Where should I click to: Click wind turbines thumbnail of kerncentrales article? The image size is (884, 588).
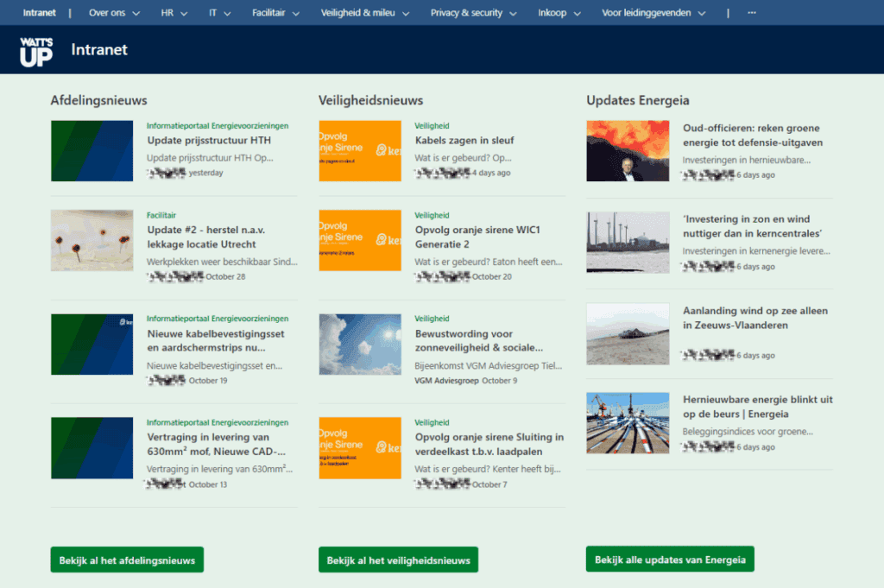click(x=628, y=243)
